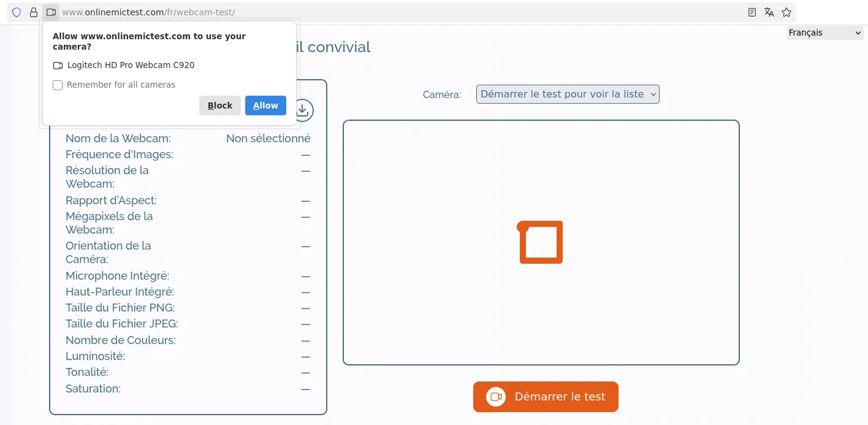Image resolution: width=868 pixels, height=425 pixels.
Task: Bookmark this page with the star icon
Action: click(786, 12)
